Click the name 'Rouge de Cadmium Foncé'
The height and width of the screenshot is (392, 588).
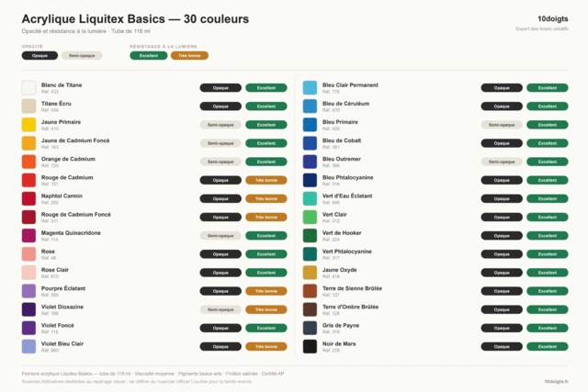click(76, 215)
